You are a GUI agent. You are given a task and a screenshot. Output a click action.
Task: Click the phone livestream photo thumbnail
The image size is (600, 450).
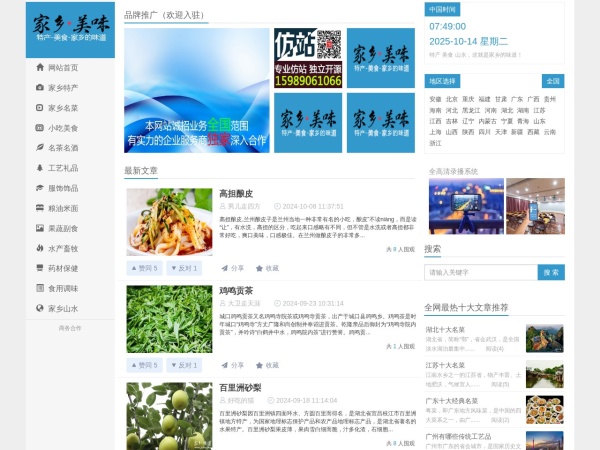(466, 206)
